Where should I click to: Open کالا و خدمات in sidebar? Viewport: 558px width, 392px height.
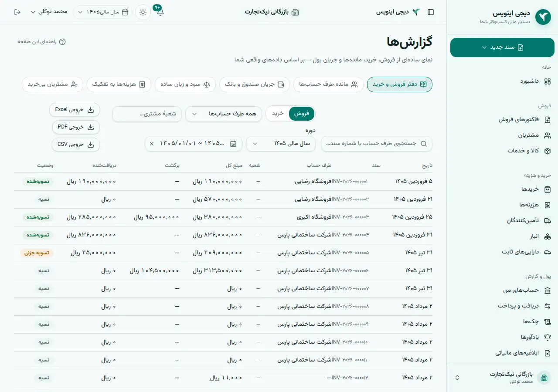click(502, 151)
